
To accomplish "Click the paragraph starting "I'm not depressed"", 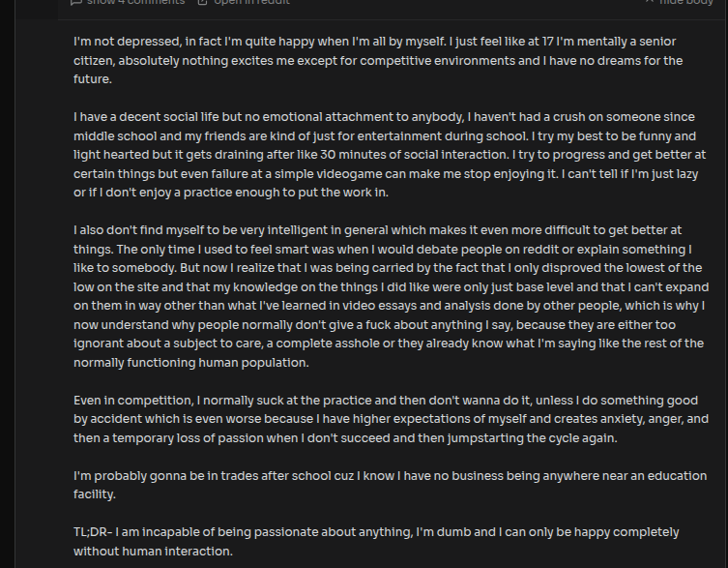I will tap(378, 60).
